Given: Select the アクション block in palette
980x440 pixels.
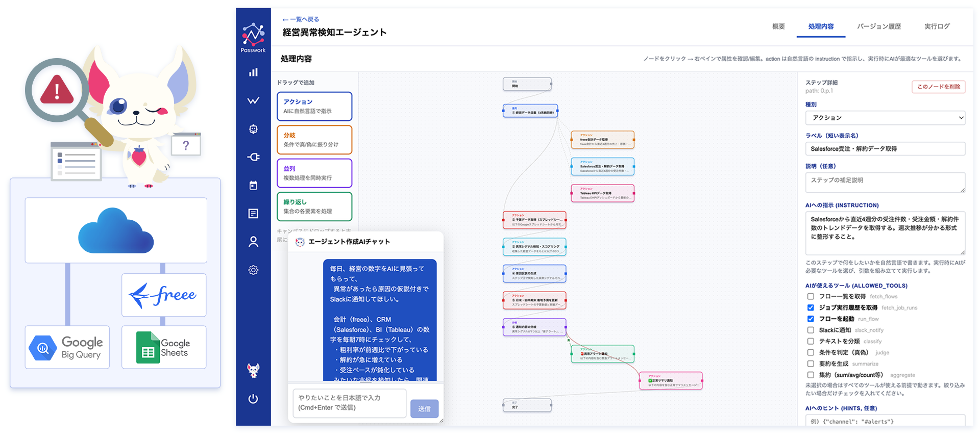Looking at the screenshot, I should point(314,106).
